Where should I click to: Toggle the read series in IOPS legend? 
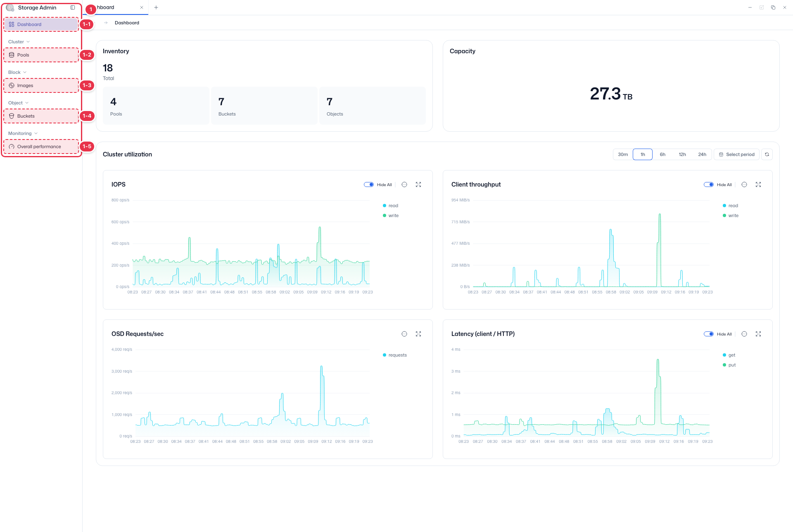tap(390, 206)
